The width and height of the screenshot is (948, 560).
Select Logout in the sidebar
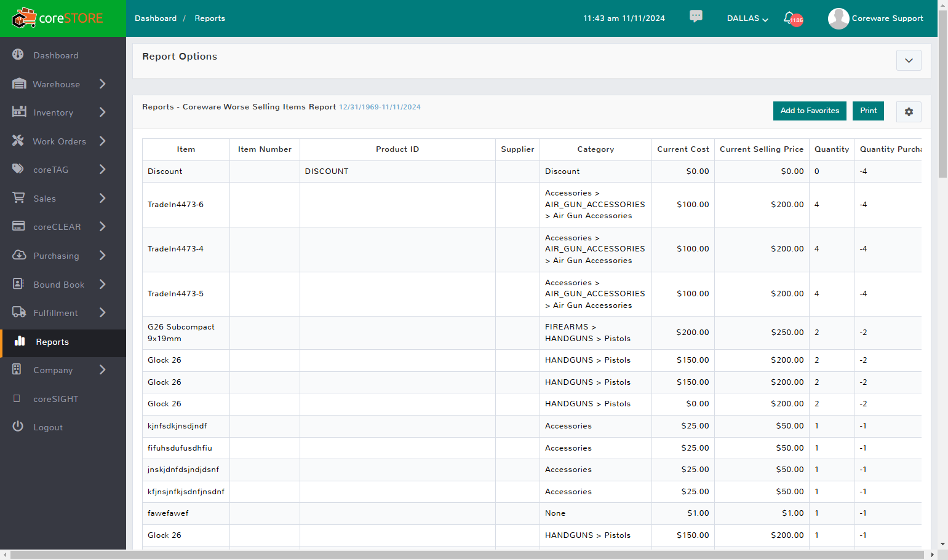pyautogui.click(x=48, y=427)
